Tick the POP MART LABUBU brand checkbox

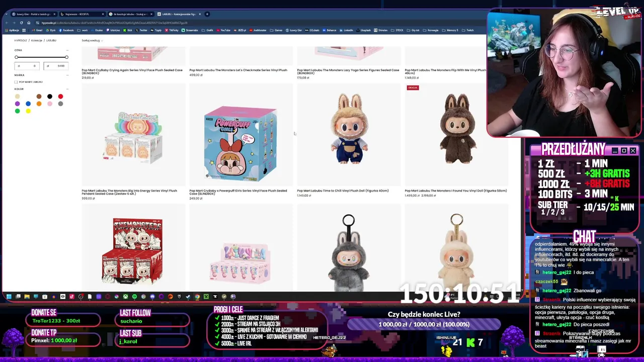click(16, 82)
